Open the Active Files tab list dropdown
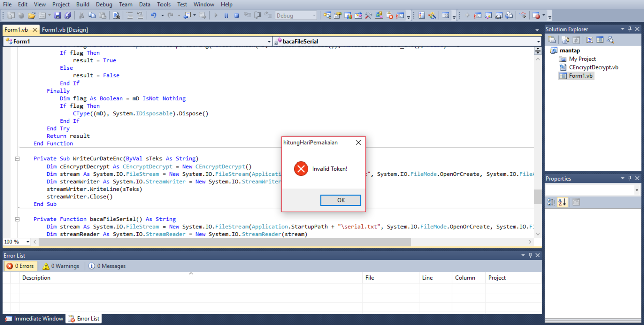Viewport: 644px width, 325px height. click(537, 30)
